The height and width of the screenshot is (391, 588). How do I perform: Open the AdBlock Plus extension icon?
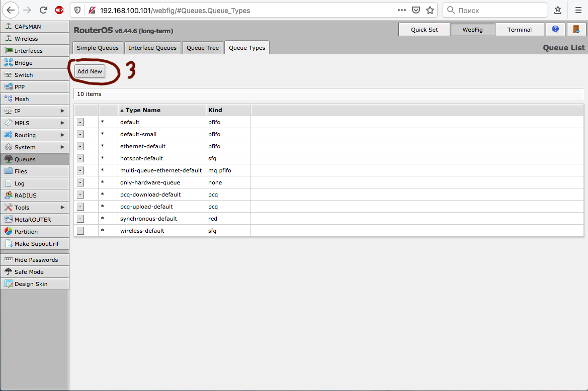[x=59, y=10]
